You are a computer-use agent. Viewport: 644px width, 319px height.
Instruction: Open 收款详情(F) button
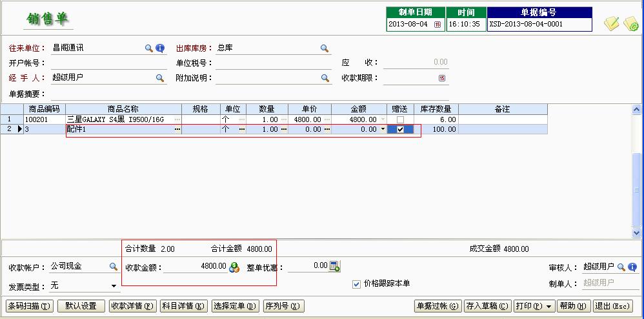click(x=133, y=306)
